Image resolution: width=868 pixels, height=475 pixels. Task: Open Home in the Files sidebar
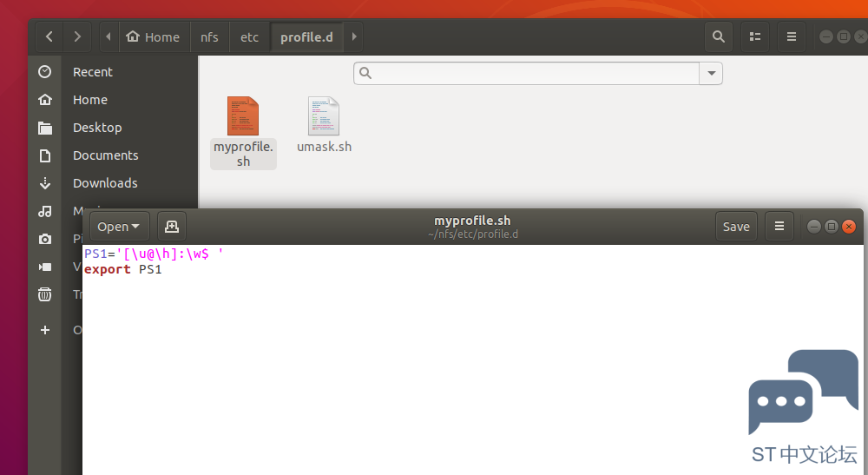point(90,100)
